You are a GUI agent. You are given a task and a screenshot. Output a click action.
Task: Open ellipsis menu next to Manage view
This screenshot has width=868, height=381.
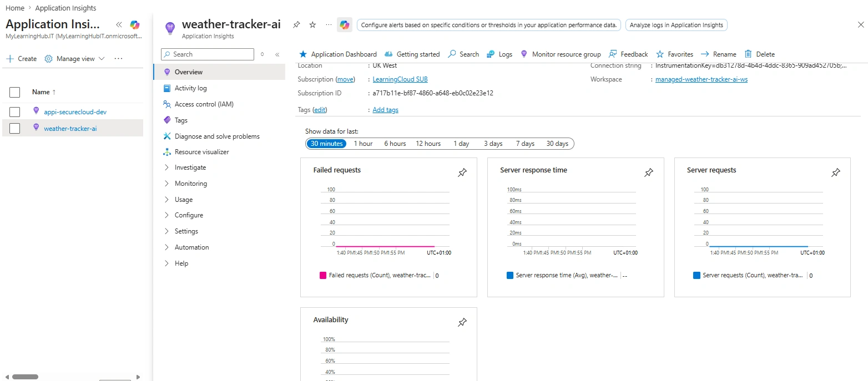(x=118, y=59)
